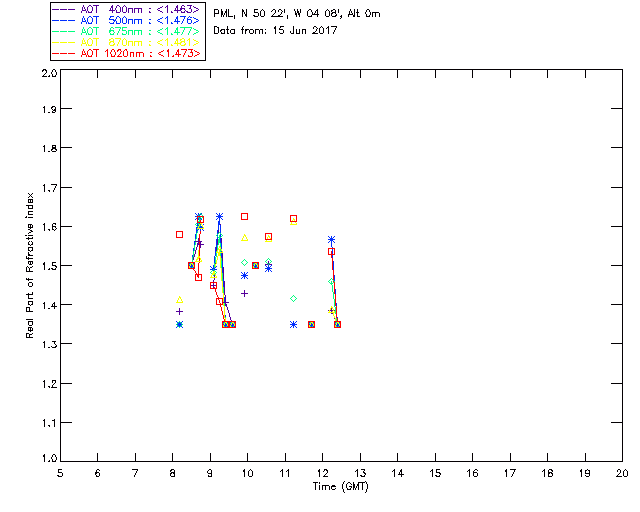Click the AOT 400nm legend entry
640x512 pixels.
[x=127, y=9]
